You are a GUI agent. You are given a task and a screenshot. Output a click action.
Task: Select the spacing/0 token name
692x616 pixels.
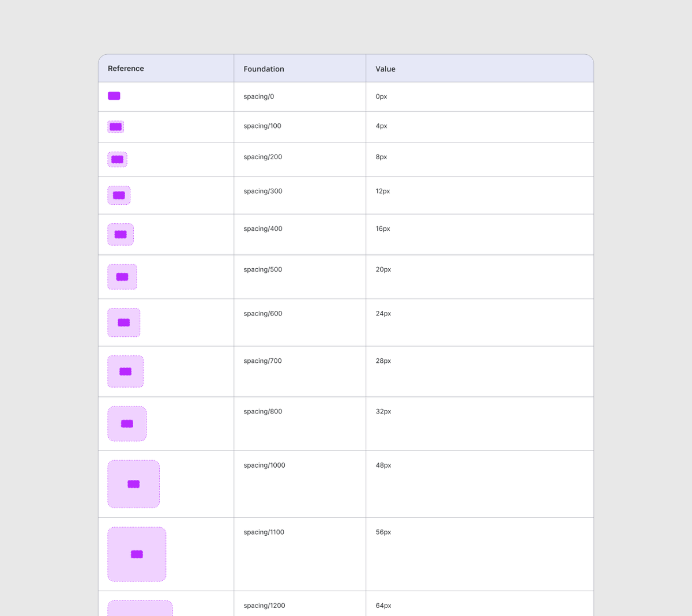coord(259,97)
